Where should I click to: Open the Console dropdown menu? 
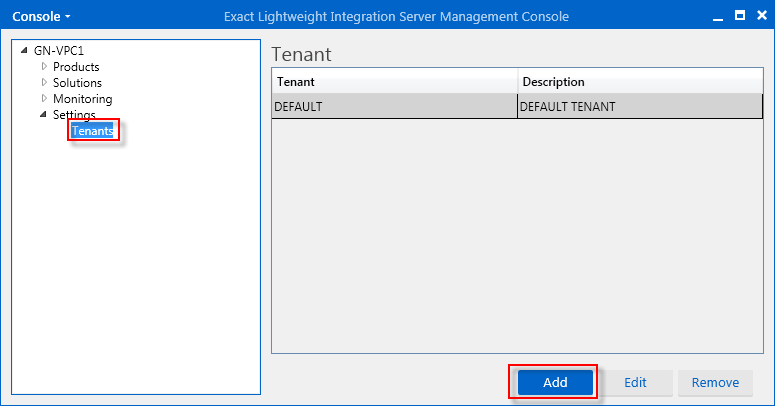41,16
